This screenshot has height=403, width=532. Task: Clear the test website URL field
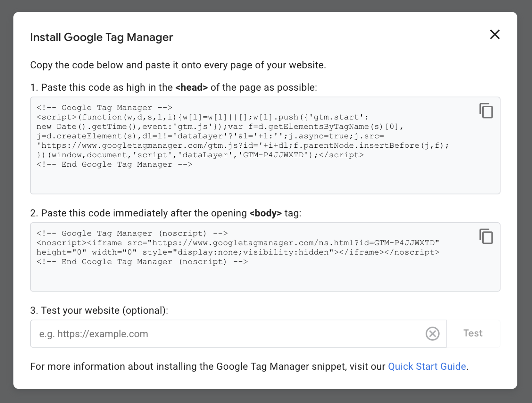point(432,333)
